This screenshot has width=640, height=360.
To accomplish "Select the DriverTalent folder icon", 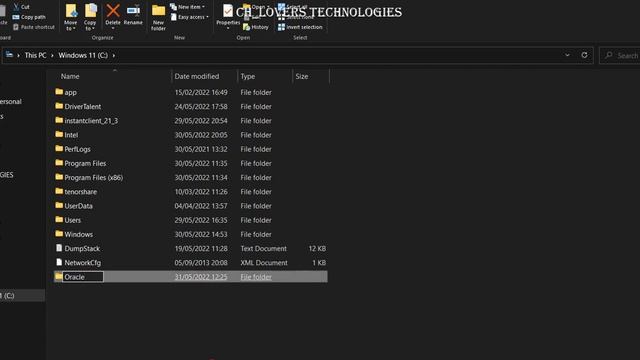I will point(59,106).
